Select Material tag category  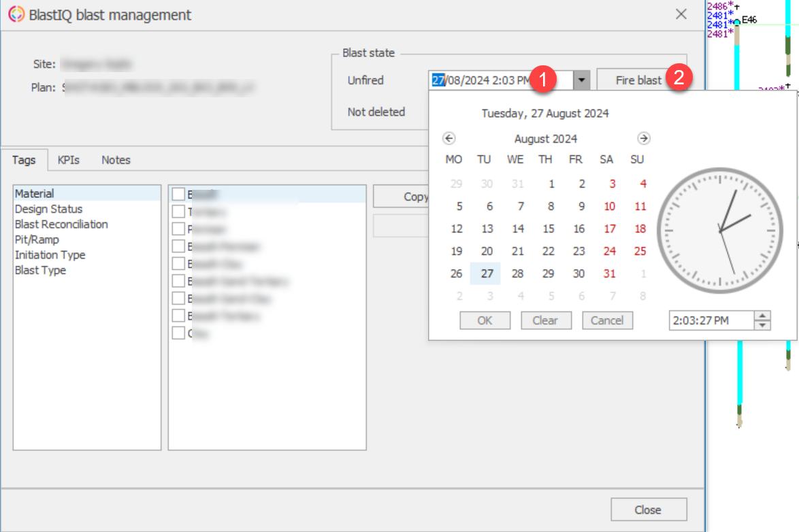(x=86, y=194)
